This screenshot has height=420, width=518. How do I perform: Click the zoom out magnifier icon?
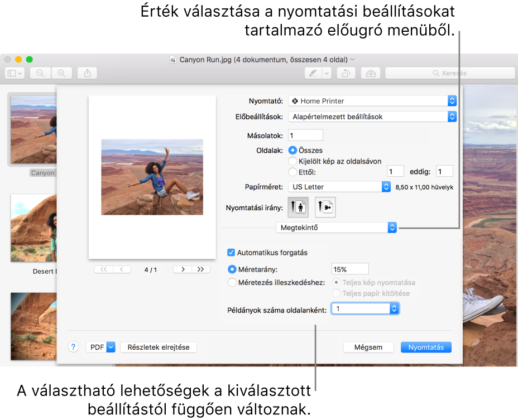click(x=40, y=73)
